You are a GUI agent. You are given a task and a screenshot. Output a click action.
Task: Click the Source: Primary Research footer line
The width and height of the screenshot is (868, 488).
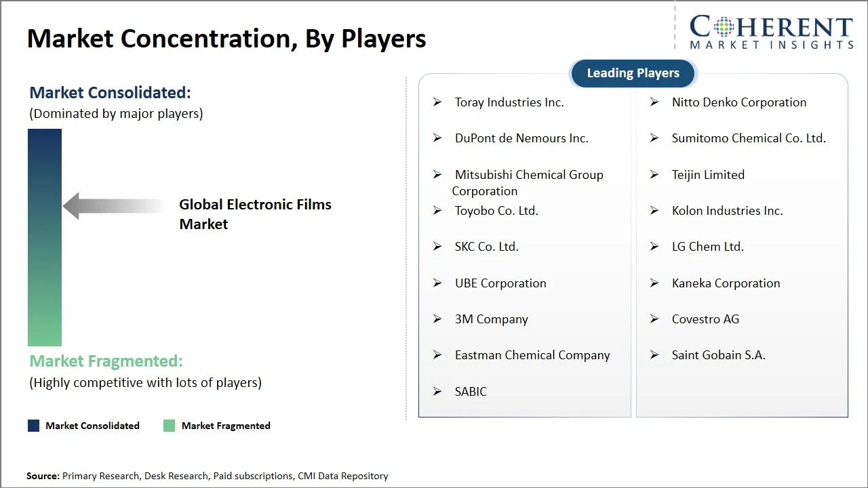208,476
